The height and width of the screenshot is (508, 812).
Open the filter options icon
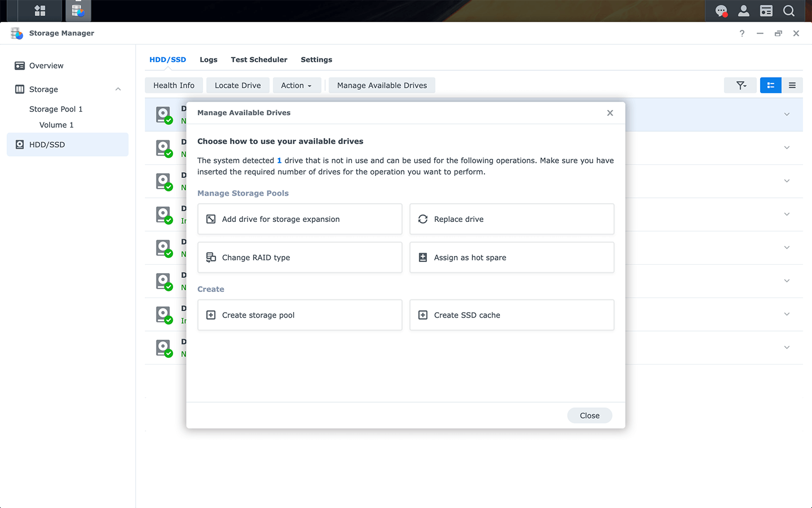point(740,85)
